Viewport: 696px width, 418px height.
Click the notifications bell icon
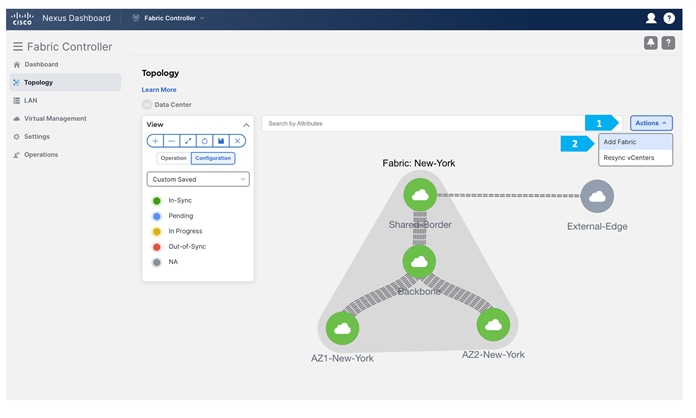[x=651, y=43]
